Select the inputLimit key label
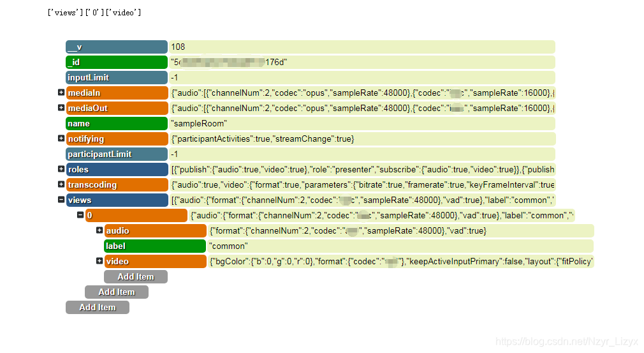The width and height of the screenshot is (644, 353). click(117, 78)
